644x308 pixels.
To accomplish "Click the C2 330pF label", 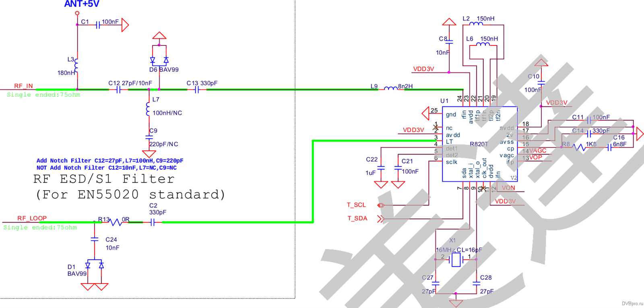I will (x=157, y=209).
